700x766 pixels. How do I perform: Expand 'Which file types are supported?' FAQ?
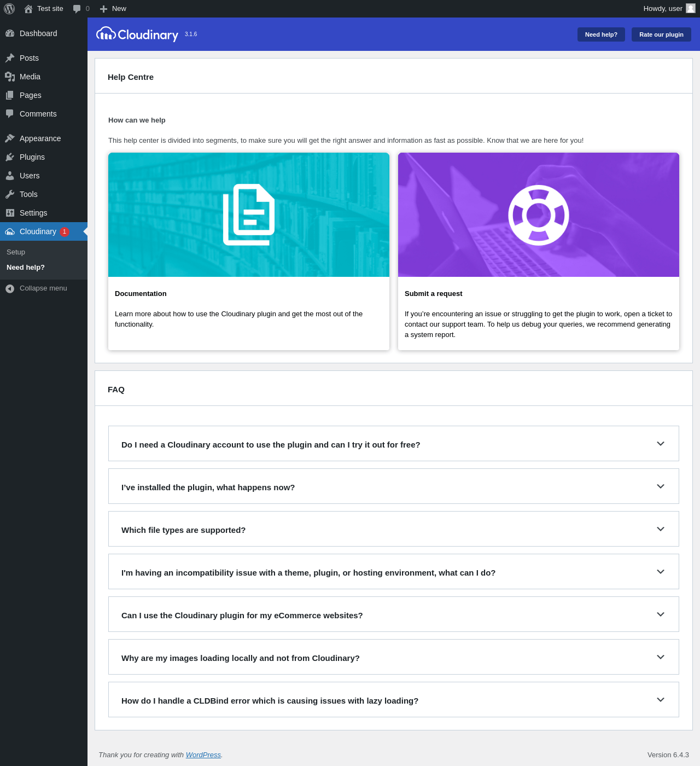(660, 529)
